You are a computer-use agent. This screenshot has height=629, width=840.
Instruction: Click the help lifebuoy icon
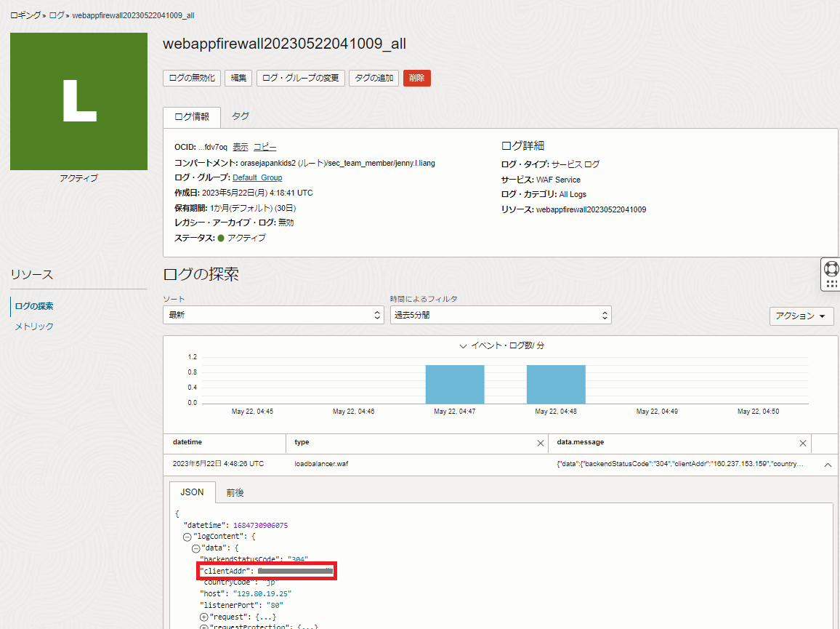[x=832, y=268]
